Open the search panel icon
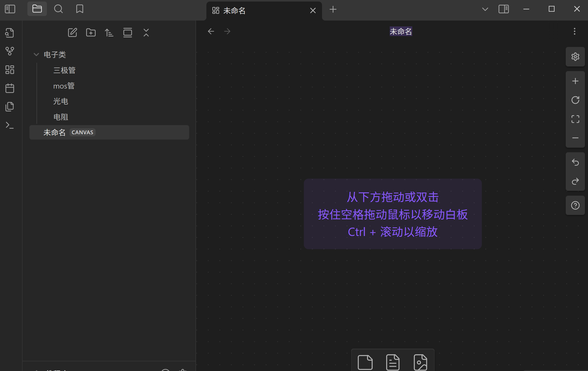 (58, 9)
